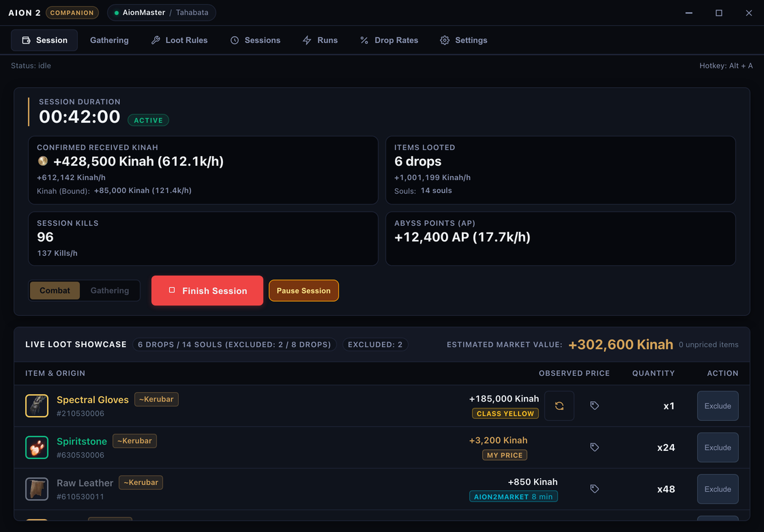Click the +3,200 Kinah price
This screenshot has height=532, width=764.
(498, 440)
